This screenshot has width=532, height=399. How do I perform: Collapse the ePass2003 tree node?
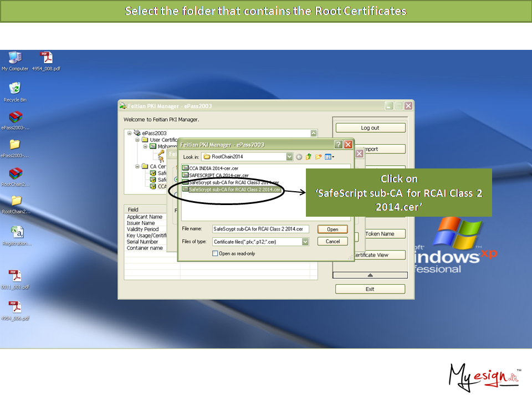(x=130, y=133)
